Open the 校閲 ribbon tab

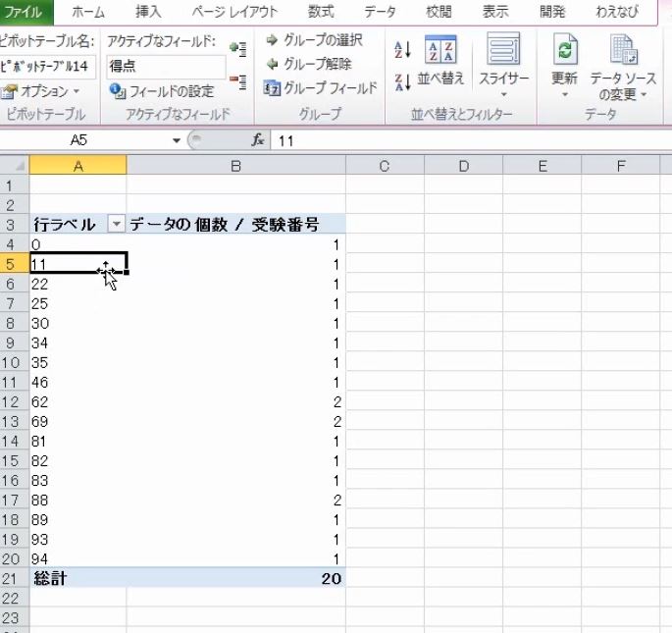click(x=439, y=12)
